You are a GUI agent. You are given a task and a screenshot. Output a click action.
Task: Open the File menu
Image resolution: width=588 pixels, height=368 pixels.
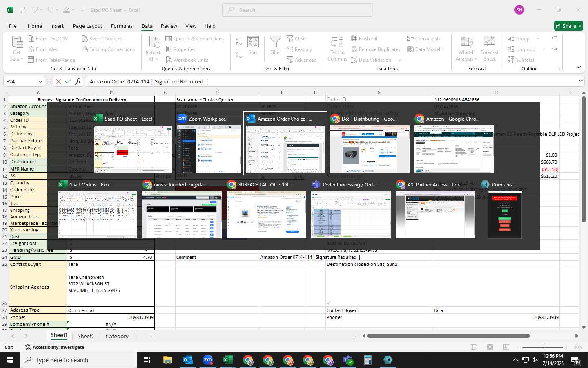13,26
